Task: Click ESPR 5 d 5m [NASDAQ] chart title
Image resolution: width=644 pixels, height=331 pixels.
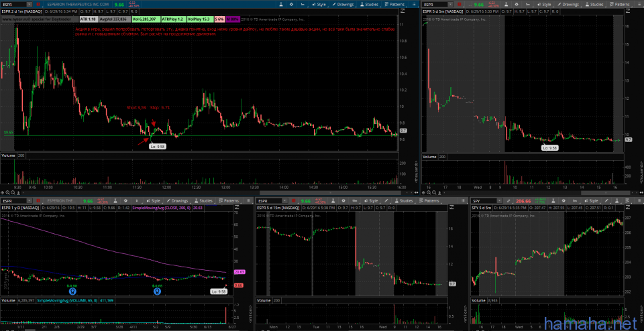Action: [x=443, y=11]
